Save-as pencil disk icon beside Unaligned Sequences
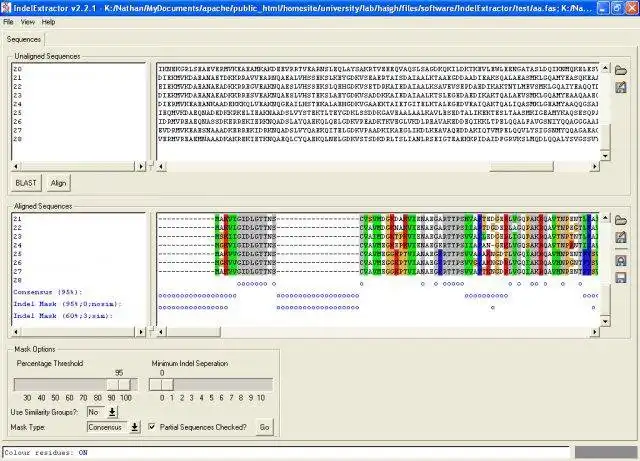640x461 pixels. [620, 87]
